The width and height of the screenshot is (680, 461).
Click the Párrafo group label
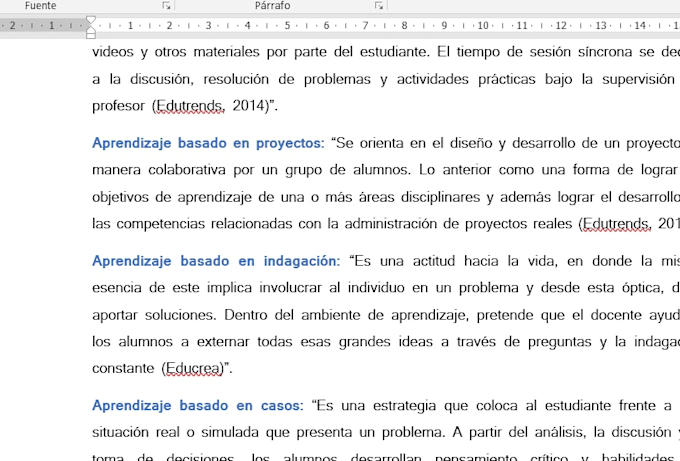click(272, 6)
